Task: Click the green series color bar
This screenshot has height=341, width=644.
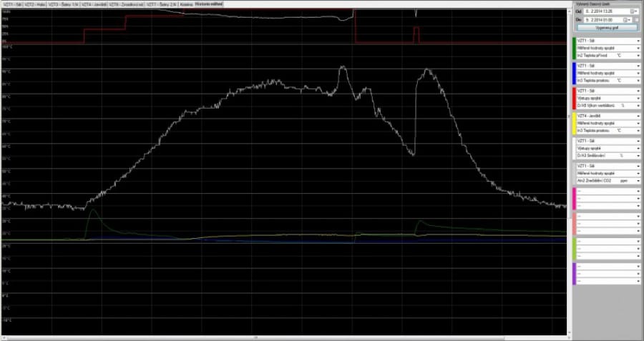Action: click(574, 47)
